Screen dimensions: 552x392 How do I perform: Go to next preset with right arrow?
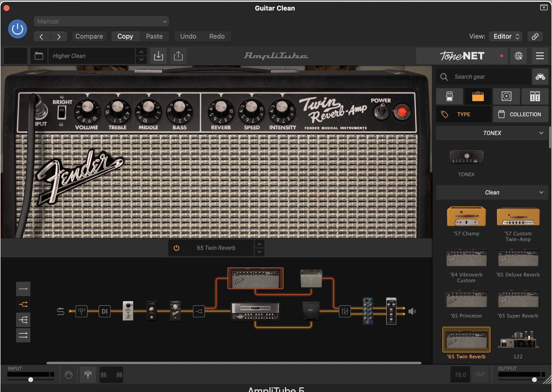coord(59,37)
